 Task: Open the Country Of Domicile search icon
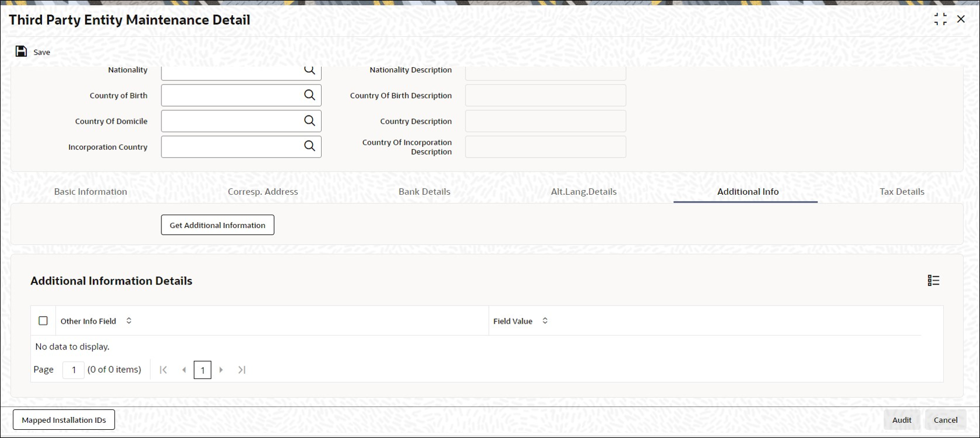point(309,121)
